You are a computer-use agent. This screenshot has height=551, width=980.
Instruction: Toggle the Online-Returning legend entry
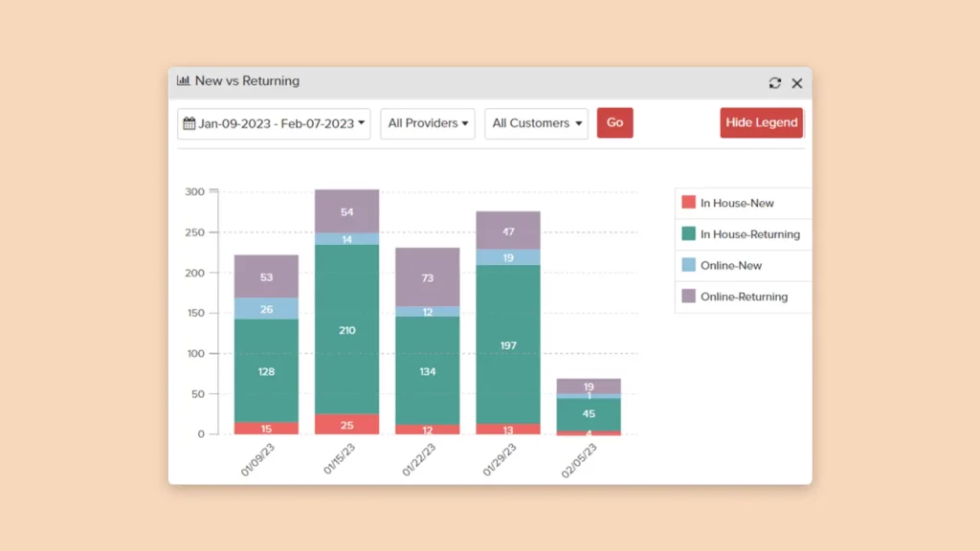[x=743, y=297]
